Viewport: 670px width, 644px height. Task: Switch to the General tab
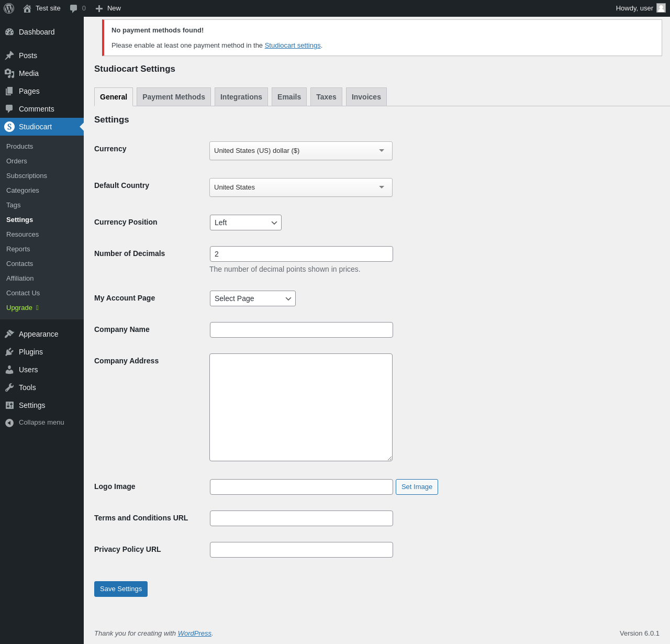114,97
